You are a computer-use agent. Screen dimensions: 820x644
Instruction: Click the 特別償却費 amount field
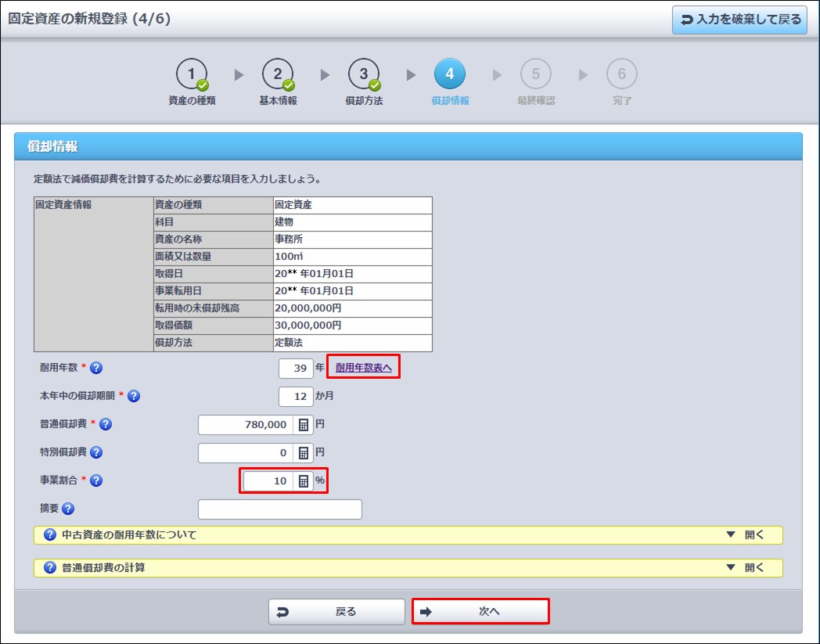pos(246,453)
